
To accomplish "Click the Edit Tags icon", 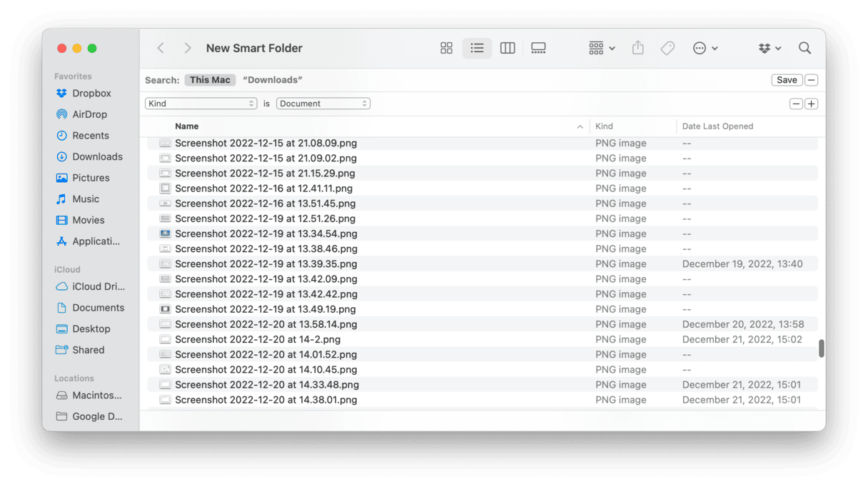I will pos(667,48).
